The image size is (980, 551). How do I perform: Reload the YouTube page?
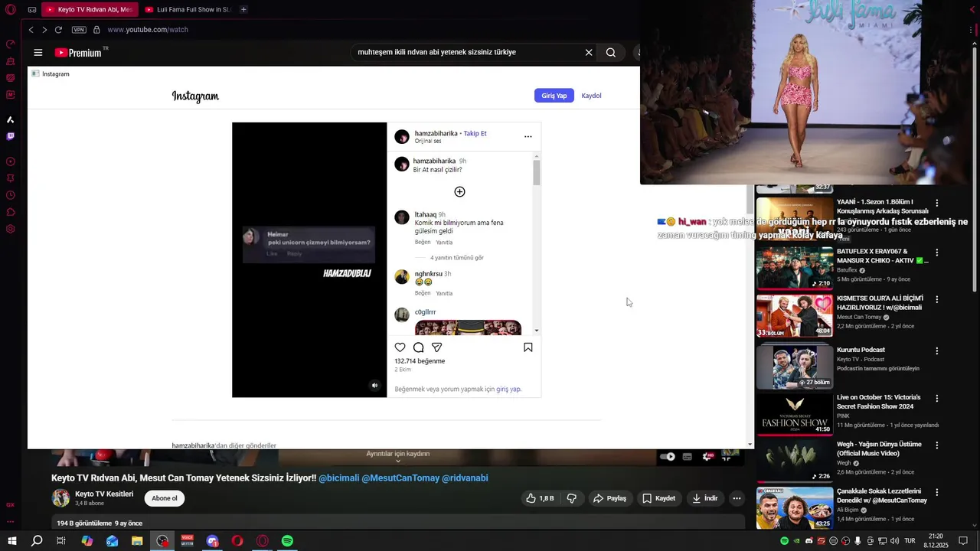tap(58, 30)
